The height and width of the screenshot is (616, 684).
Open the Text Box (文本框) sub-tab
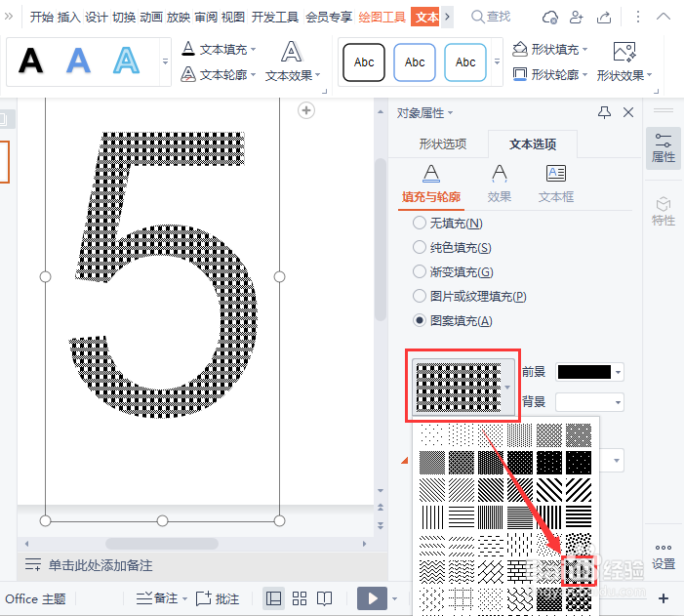pyautogui.click(x=556, y=185)
